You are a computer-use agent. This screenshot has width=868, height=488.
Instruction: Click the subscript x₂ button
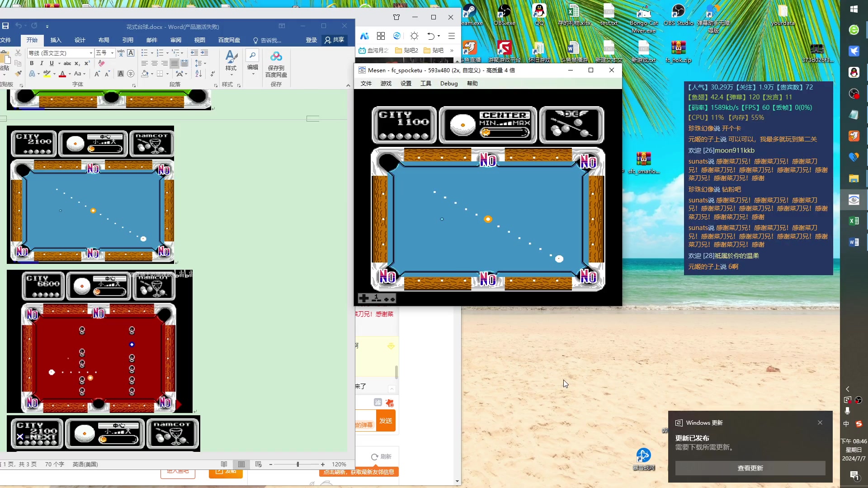tap(77, 63)
